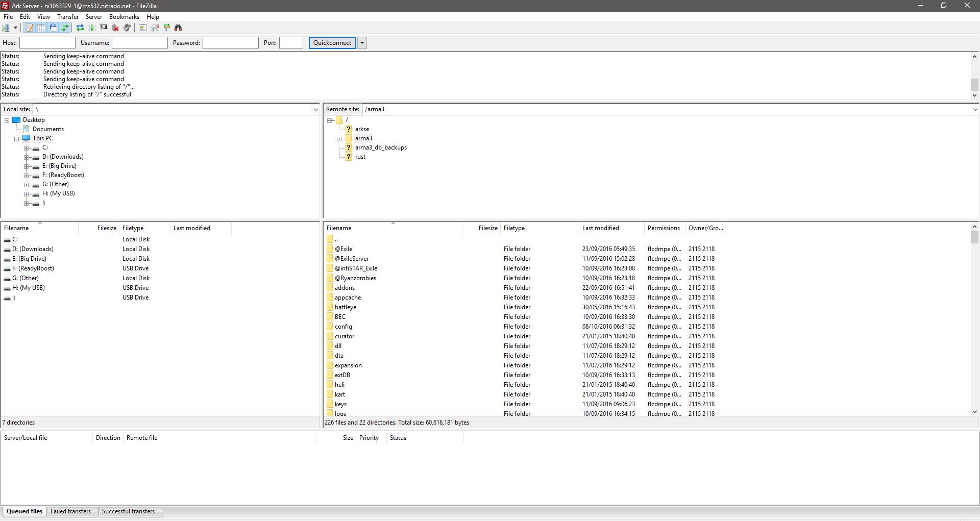Open the Local site path dropdown
Screen dimensions: 980x521
pyautogui.click(x=315, y=109)
